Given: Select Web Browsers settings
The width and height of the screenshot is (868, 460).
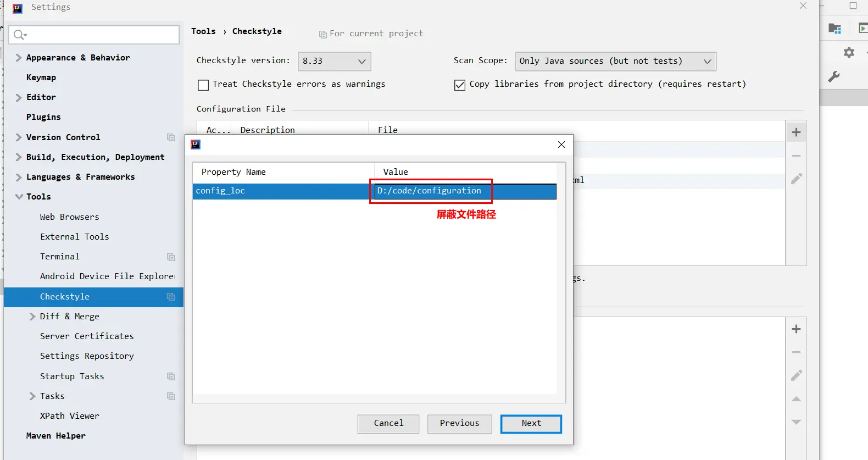Looking at the screenshot, I should [70, 217].
